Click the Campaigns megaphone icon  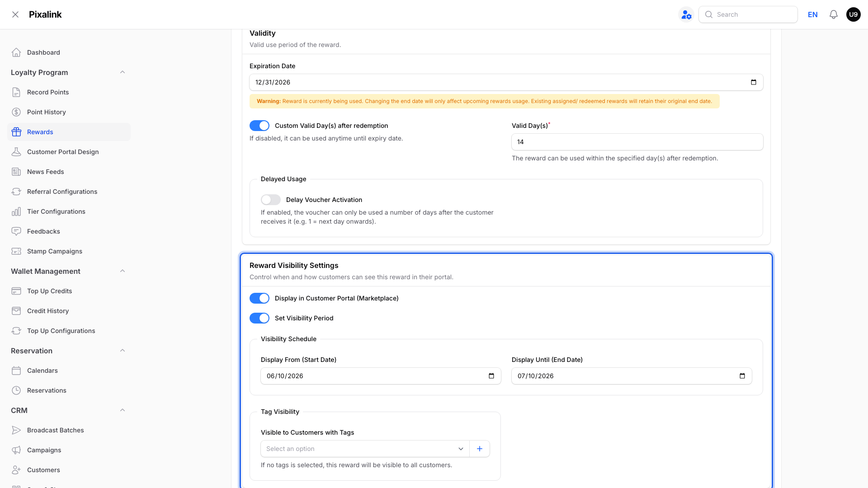[x=16, y=450]
